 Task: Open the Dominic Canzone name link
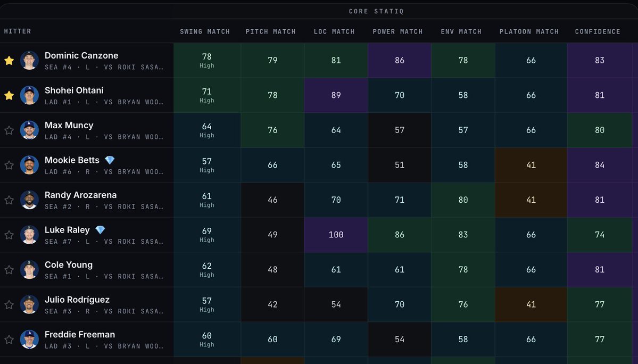click(x=81, y=55)
